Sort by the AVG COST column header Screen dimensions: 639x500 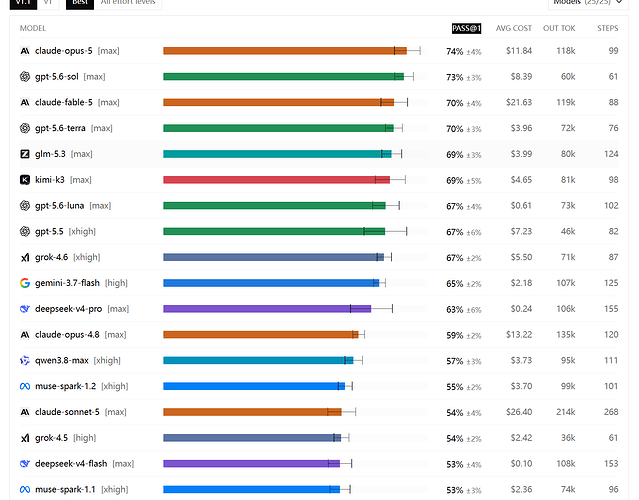(513, 28)
